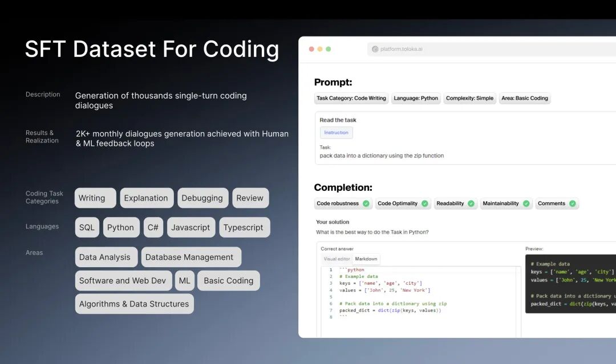Click the check icon on Comments badge

573,203
